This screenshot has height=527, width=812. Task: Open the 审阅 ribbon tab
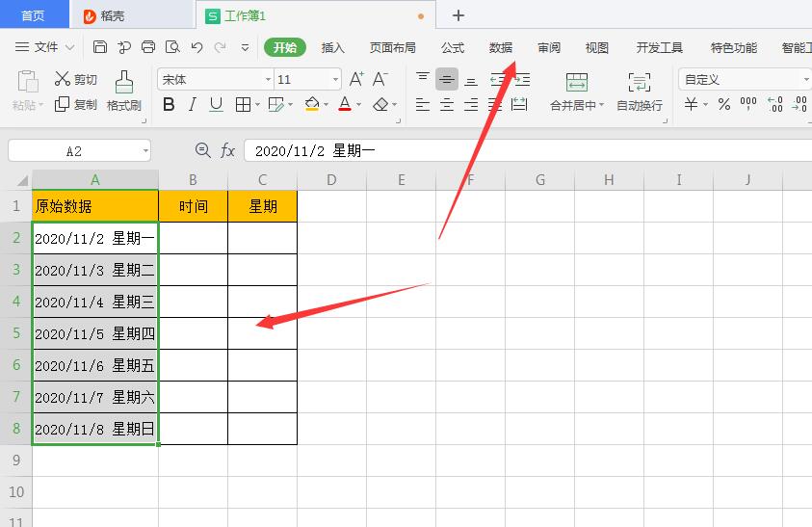(x=549, y=47)
